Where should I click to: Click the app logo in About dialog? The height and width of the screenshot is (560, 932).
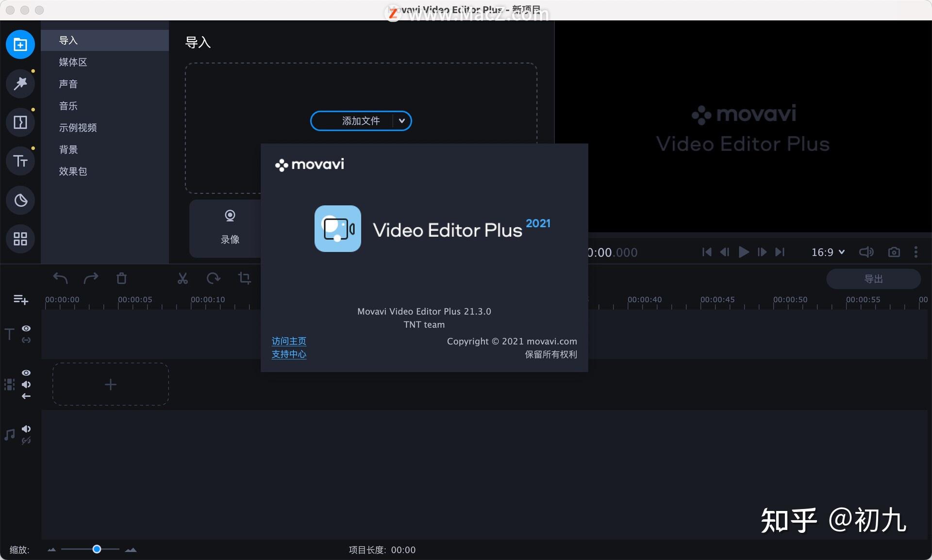(x=337, y=229)
